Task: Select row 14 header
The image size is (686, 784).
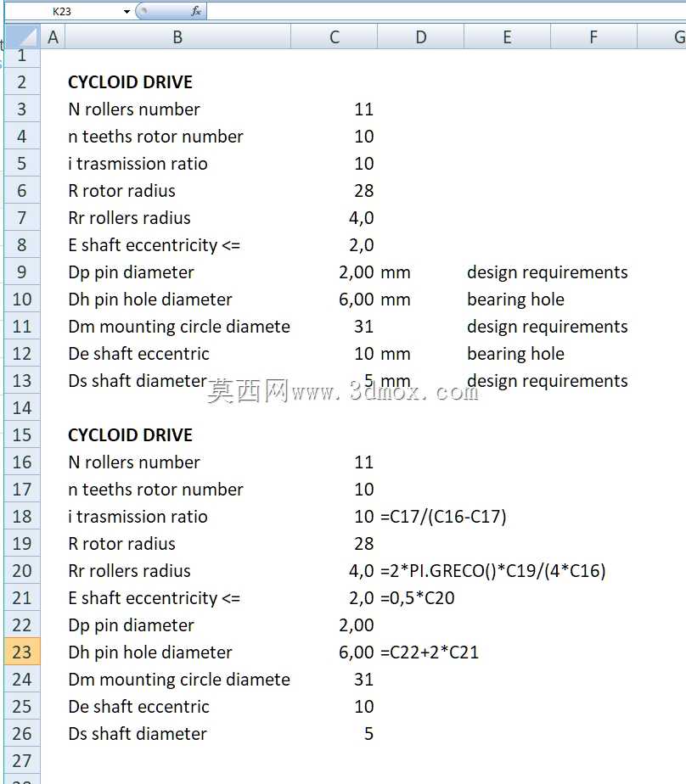Action: (x=22, y=407)
